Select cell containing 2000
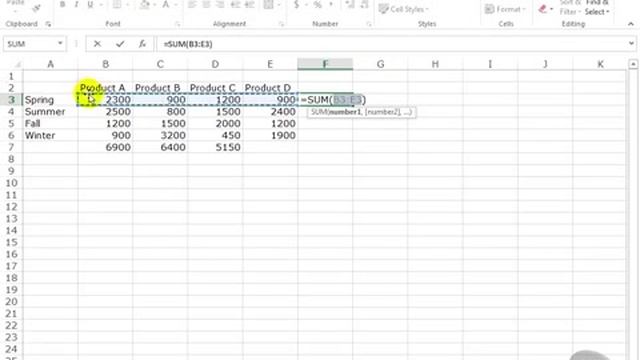 [215, 123]
